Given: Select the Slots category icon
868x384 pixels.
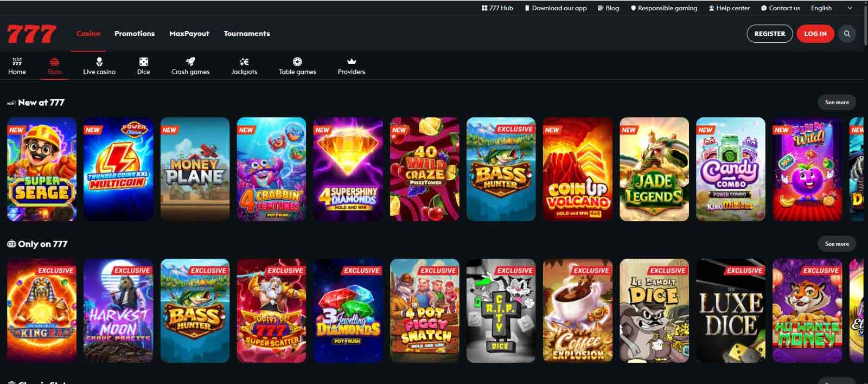Looking at the screenshot, I should 54,61.
